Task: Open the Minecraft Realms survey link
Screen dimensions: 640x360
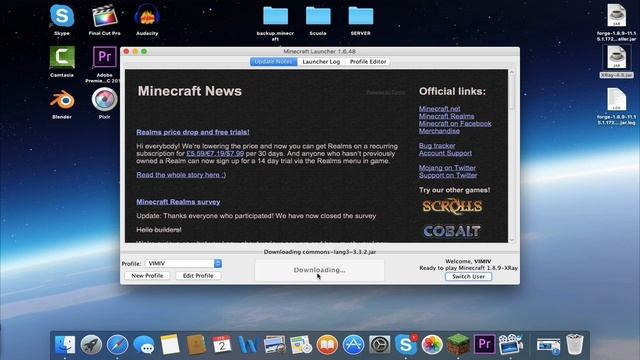Action: pyautogui.click(x=178, y=202)
